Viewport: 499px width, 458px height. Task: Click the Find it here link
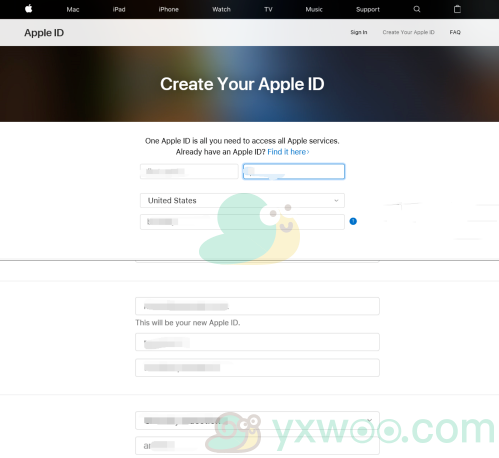click(x=288, y=152)
